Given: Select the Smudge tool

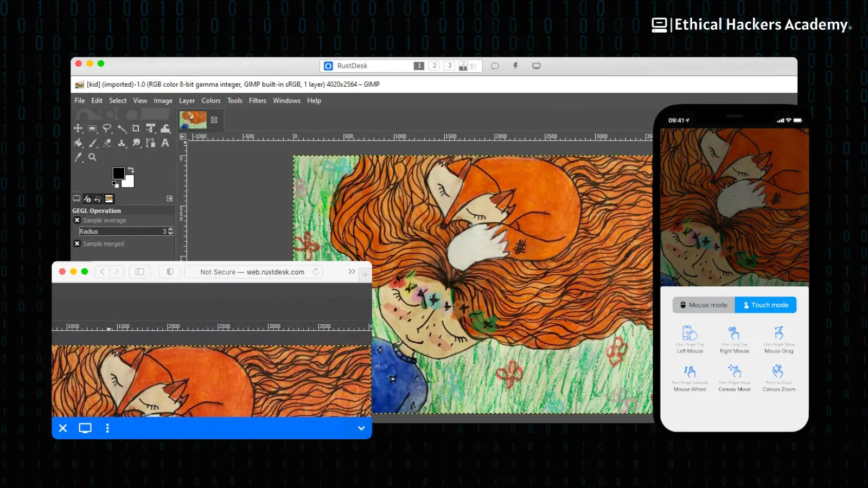Looking at the screenshot, I should (136, 143).
